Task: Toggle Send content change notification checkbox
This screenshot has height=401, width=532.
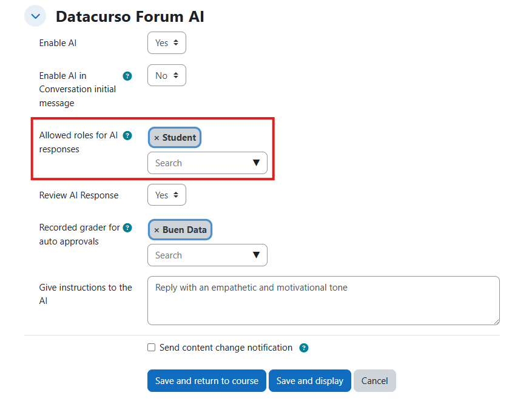Action: (x=152, y=348)
